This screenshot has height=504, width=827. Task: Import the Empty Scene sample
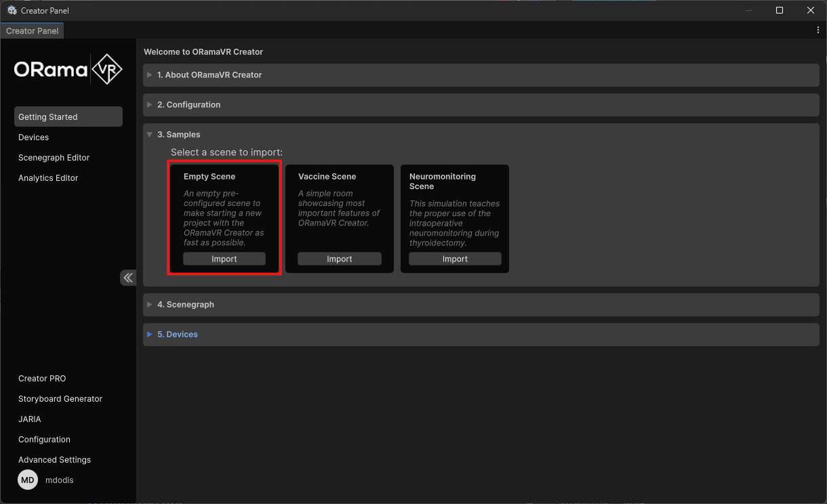pyautogui.click(x=224, y=259)
